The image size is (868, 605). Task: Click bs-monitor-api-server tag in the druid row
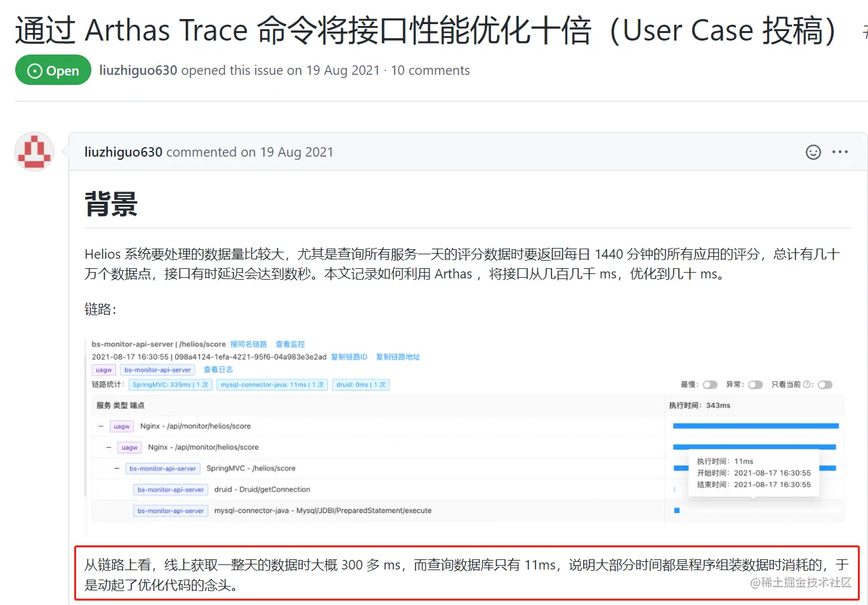171,490
